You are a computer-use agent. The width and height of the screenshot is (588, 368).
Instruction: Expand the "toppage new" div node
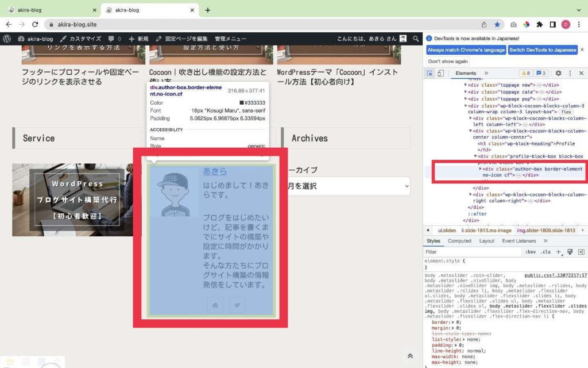coord(466,85)
